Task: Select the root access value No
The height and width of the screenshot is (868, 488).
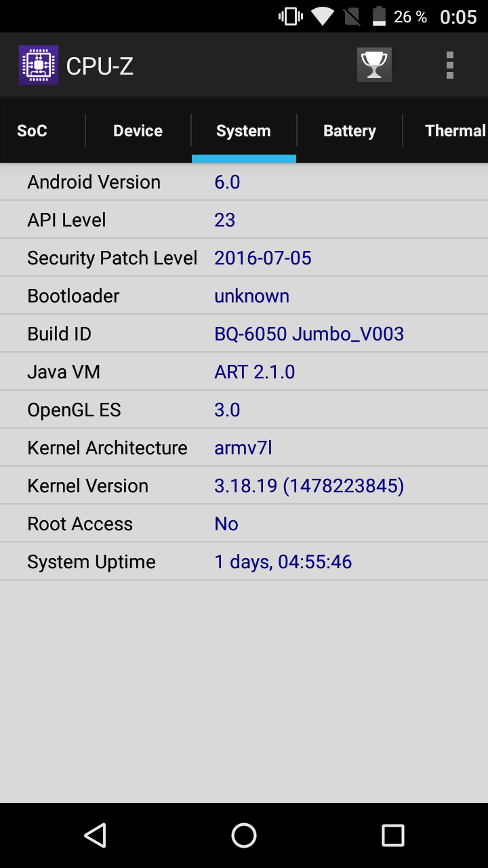Action: (x=226, y=524)
